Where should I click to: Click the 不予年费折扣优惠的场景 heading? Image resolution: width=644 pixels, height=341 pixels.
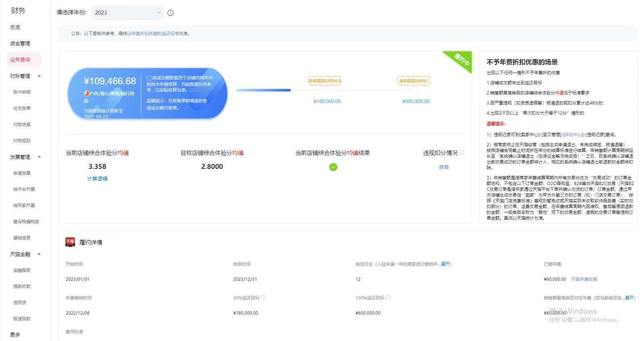522,62
